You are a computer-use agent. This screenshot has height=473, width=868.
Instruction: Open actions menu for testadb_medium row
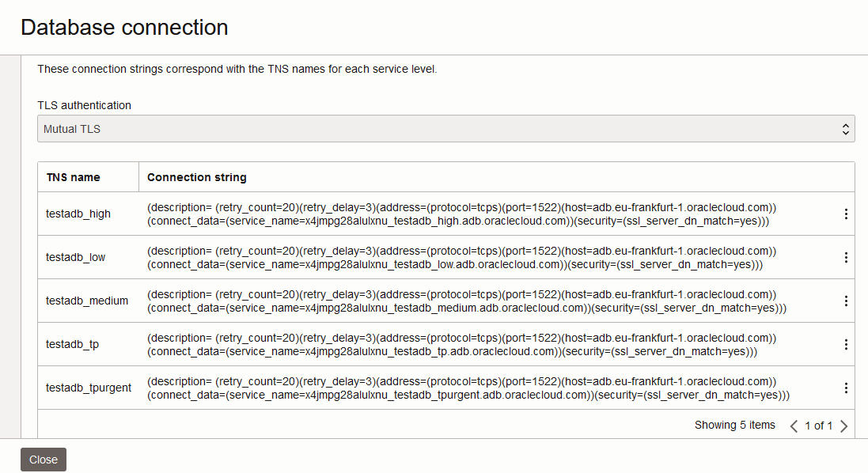coord(846,301)
